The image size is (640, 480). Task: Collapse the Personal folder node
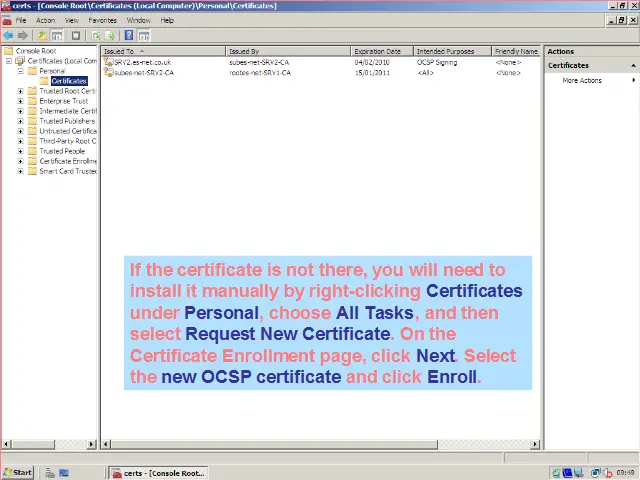(20, 71)
